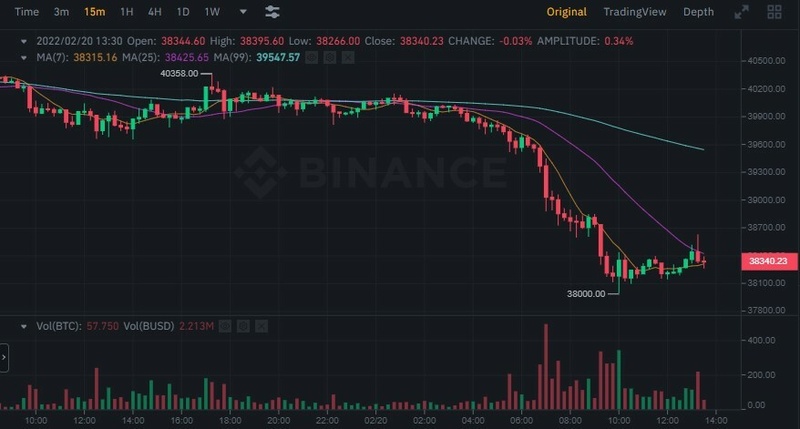The image size is (800, 429).
Task: Select the 1H time interval
Action: (126, 12)
